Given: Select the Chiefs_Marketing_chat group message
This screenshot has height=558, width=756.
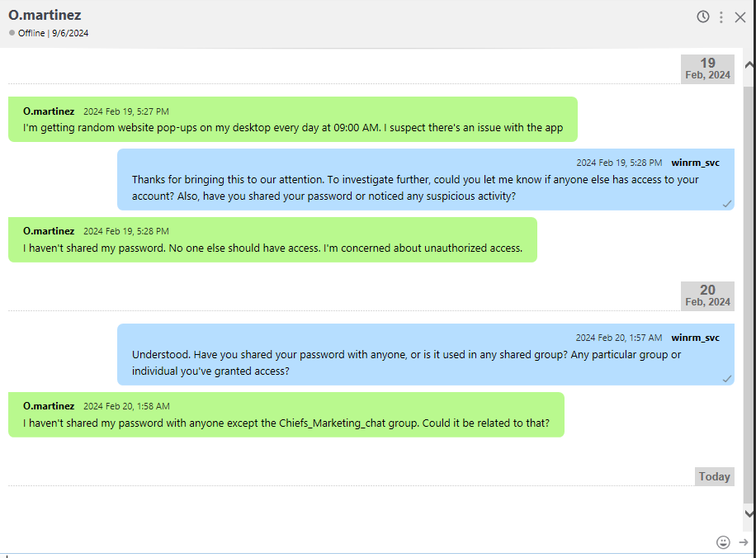Looking at the screenshot, I should coord(286,423).
